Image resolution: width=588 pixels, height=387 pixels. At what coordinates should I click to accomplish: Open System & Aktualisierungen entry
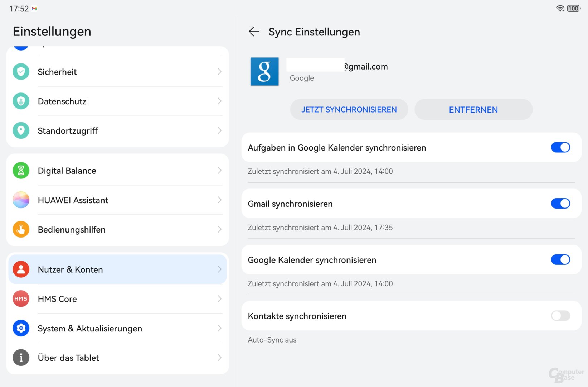pos(117,328)
